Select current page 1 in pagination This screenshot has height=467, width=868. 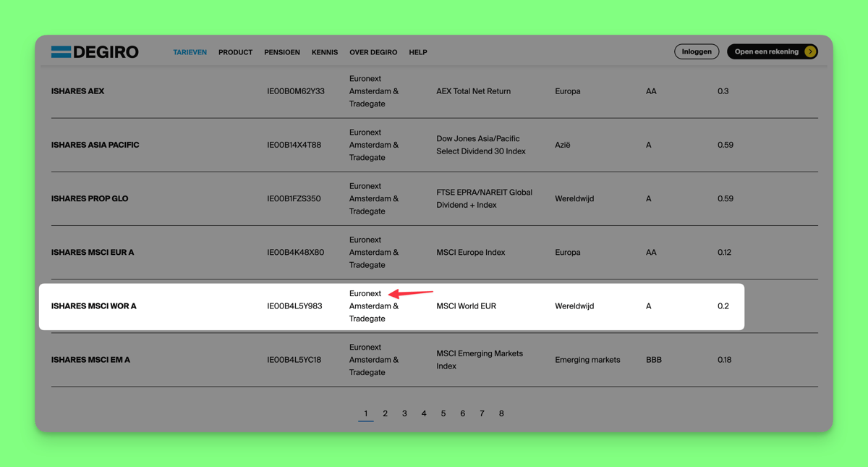click(x=366, y=413)
